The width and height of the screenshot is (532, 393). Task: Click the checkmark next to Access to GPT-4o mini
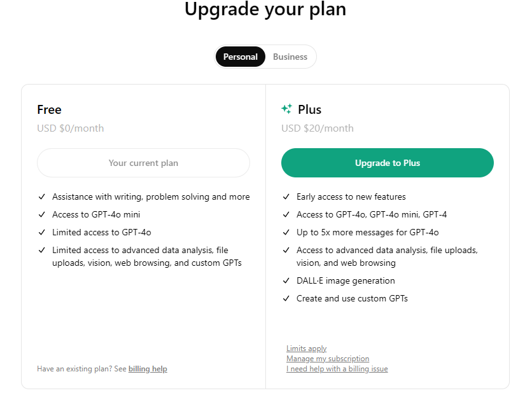[x=41, y=215]
